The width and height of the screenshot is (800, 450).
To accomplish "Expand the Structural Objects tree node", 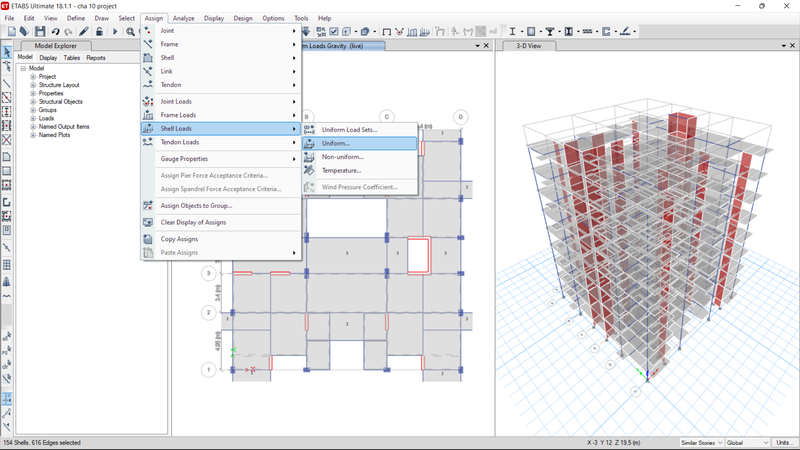I will coord(33,102).
